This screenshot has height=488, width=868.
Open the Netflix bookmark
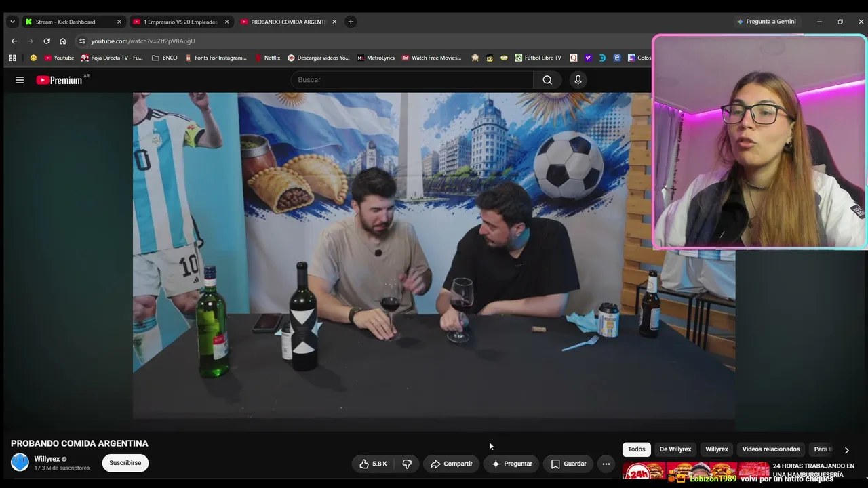click(x=267, y=58)
